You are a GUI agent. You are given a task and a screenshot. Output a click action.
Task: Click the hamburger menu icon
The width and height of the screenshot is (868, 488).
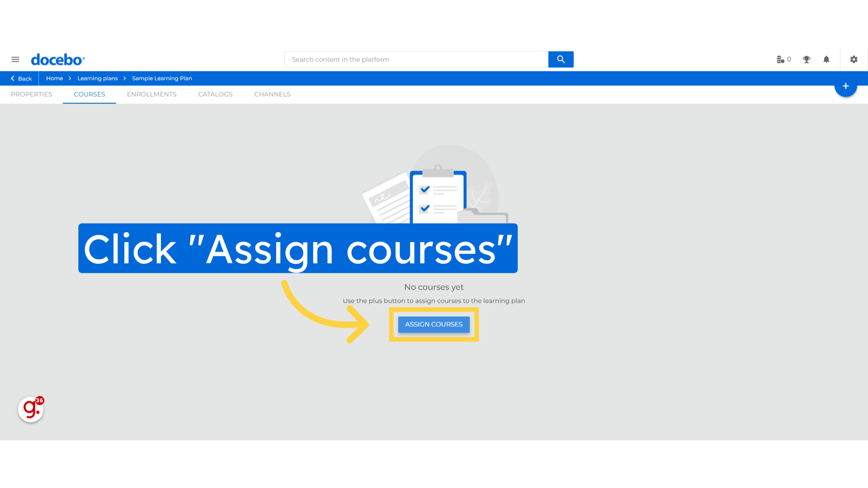click(x=15, y=59)
